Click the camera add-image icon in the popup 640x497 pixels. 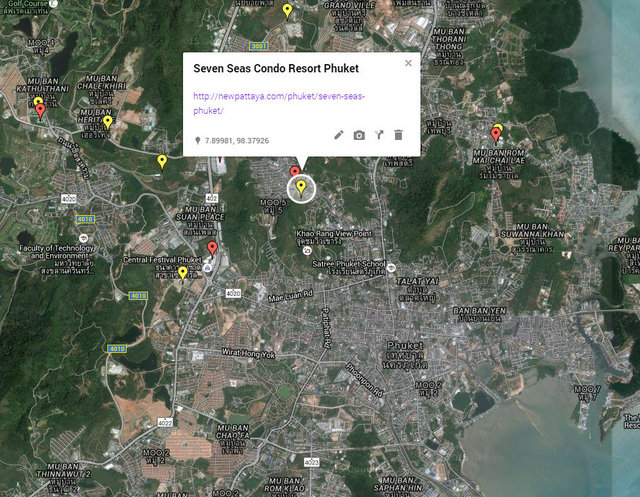tap(359, 135)
